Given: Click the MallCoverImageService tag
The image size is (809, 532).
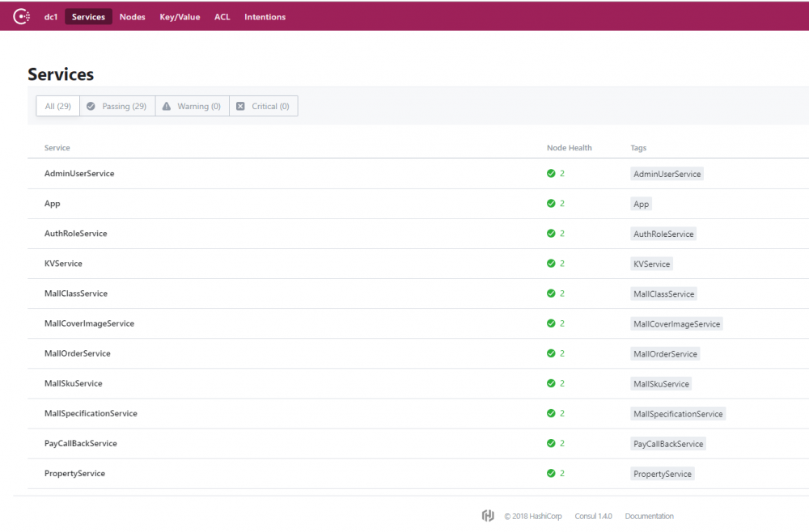Looking at the screenshot, I should pyautogui.click(x=676, y=323).
